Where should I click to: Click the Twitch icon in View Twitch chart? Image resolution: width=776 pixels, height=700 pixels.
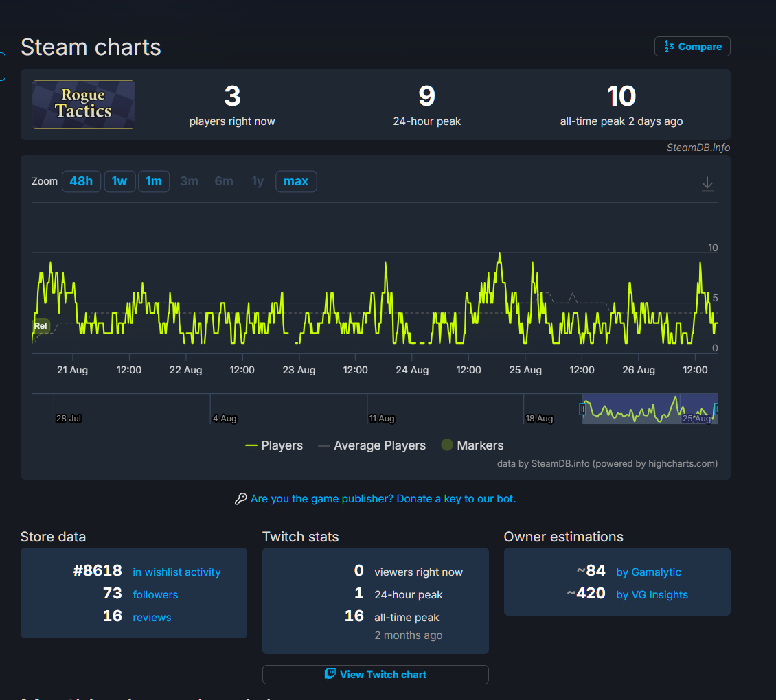point(330,675)
